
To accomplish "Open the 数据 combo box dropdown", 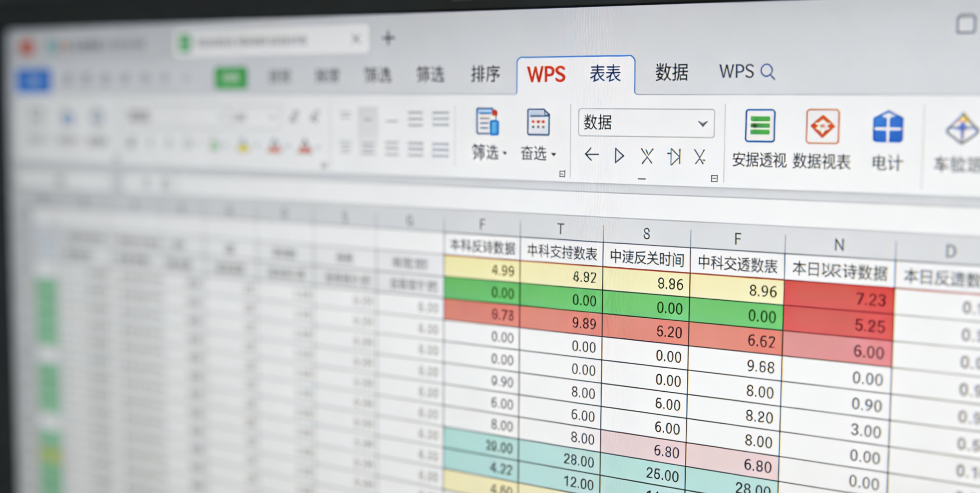I will [x=702, y=124].
